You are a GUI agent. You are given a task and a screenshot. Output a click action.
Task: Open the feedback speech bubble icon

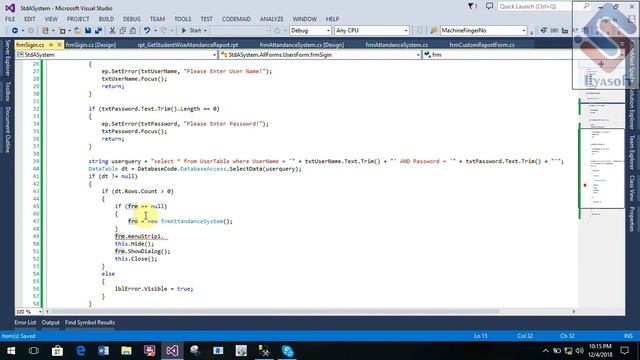[489, 6]
